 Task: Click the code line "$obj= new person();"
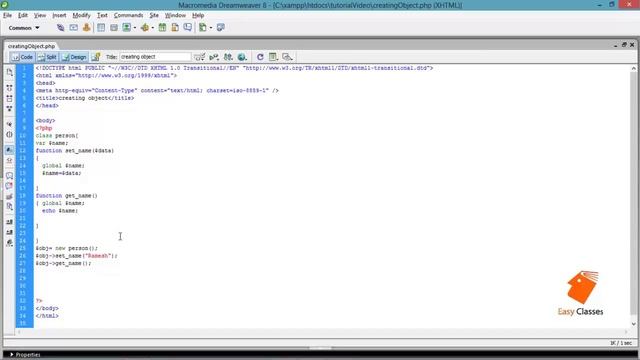(x=67, y=248)
